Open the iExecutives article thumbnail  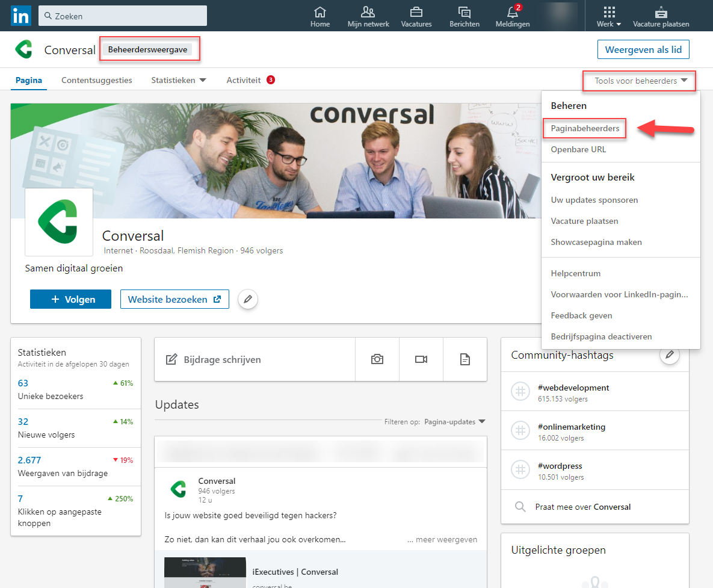pos(205,572)
